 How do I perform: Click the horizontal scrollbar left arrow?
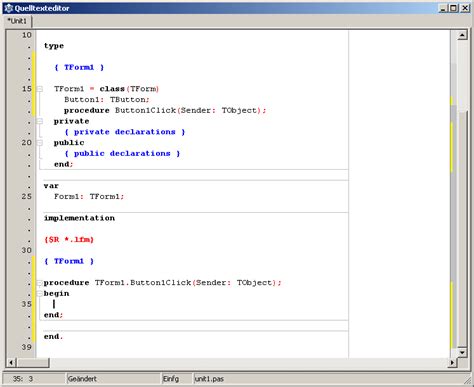pyautogui.click(x=11, y=362)
